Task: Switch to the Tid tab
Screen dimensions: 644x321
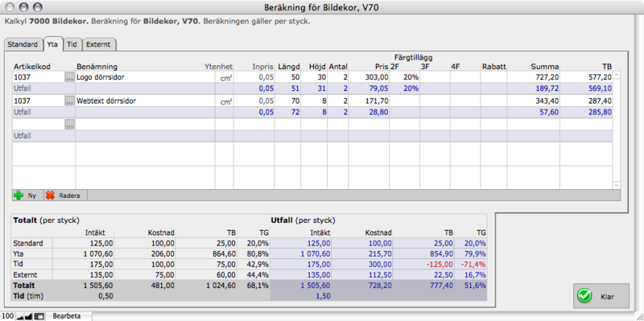Action: click(72, 44)
